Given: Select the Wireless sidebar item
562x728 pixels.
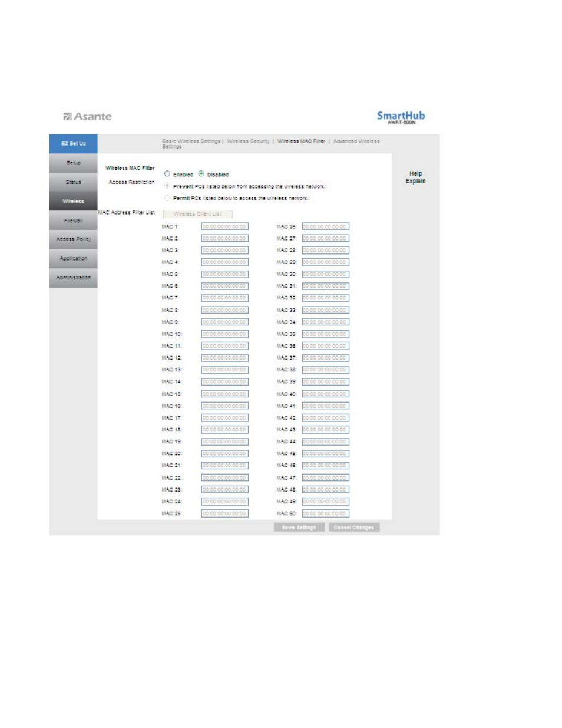Looking at the screenshot, I should [x=73, y=202].
